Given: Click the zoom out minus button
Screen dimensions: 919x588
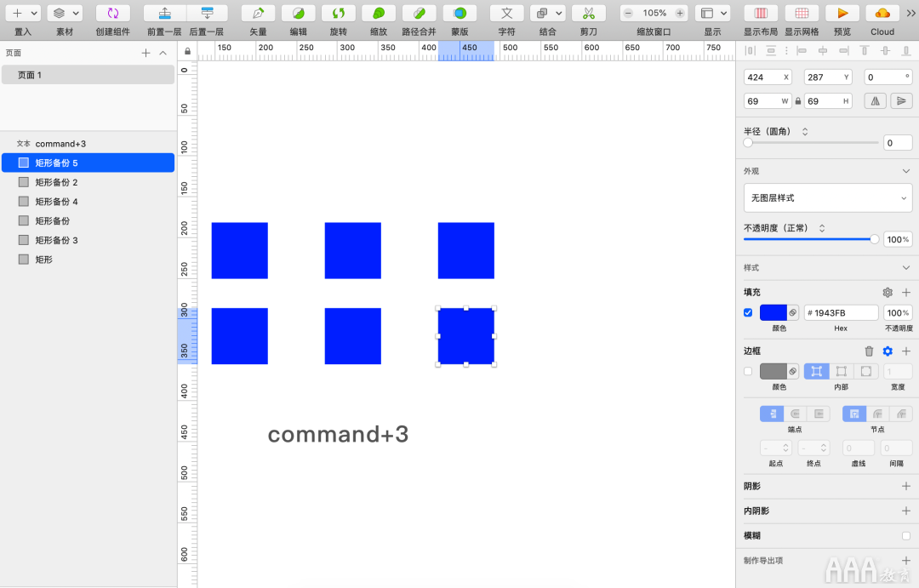Looking at the screenshot, I should click(628, 13).
